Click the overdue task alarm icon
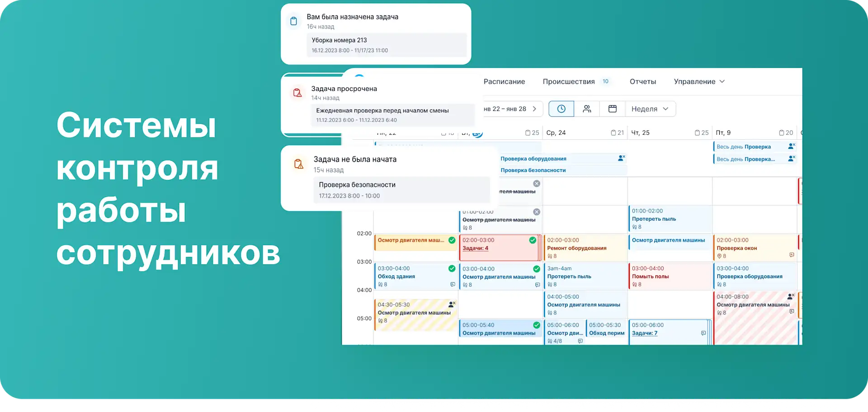868x412 pixels. 297,92
